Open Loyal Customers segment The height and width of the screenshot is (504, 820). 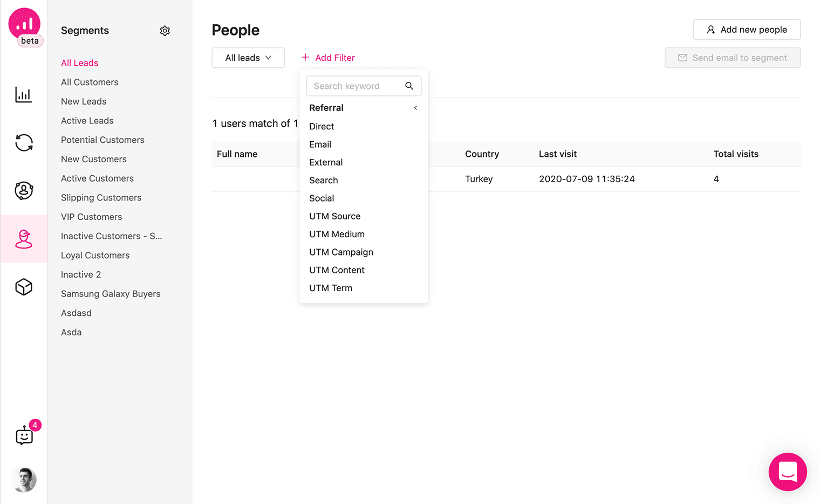click(95, 256)
